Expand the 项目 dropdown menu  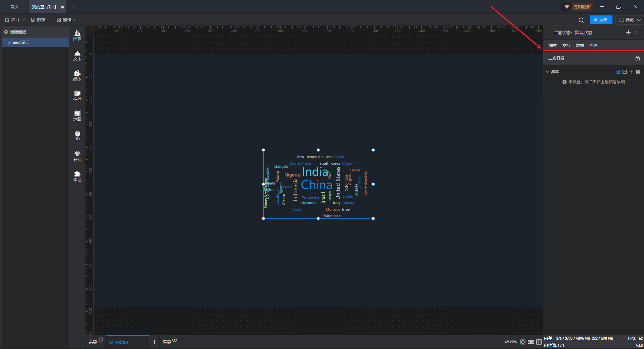tap(15, 20)
